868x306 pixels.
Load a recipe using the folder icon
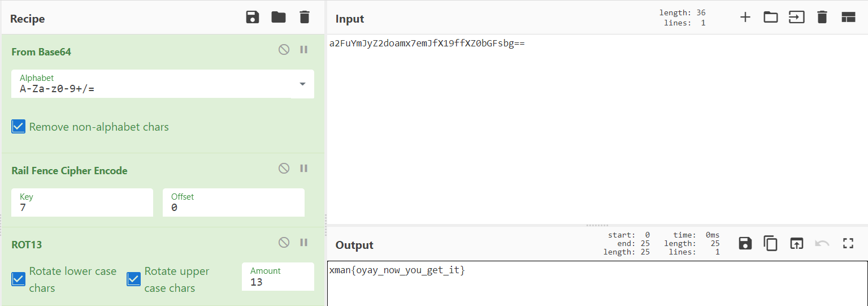(x=279, y=17)
